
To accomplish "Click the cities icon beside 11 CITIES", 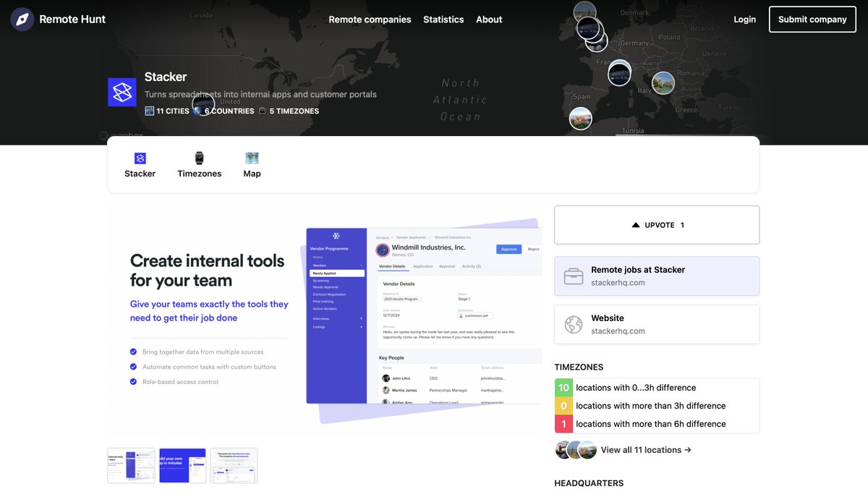I will (x=150, y=111).
